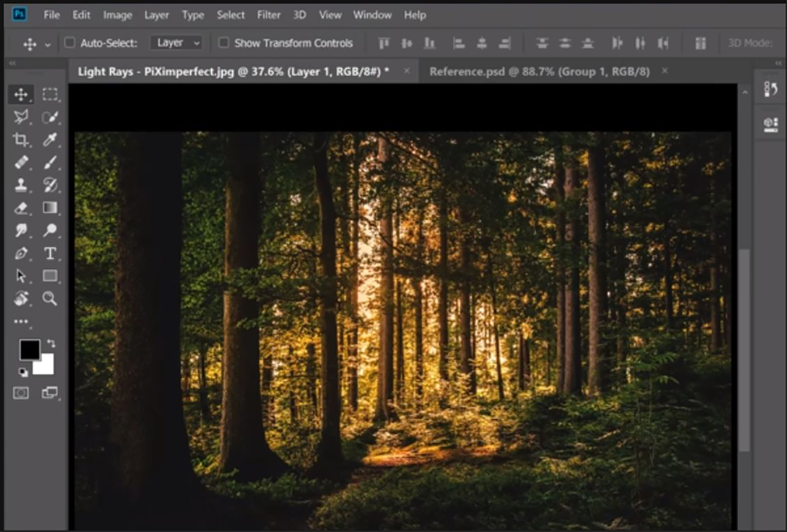Open the File menu
Viewport: 787px width, 532px height.
52,15
